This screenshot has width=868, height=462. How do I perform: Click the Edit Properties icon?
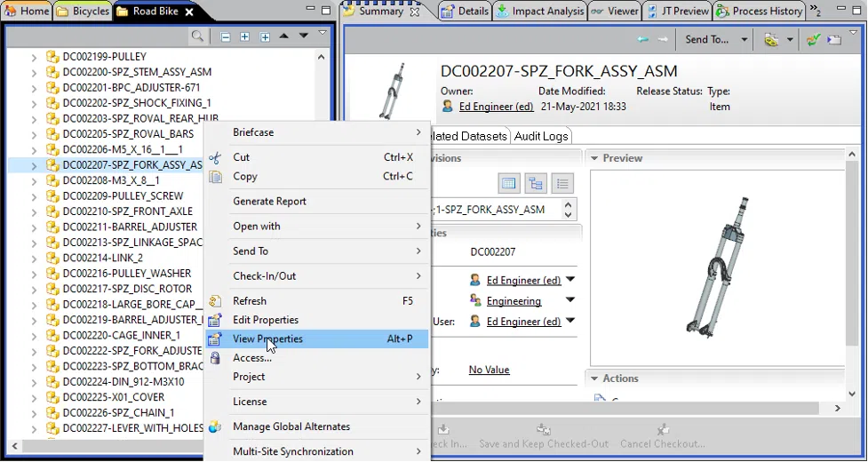[215, 320]
